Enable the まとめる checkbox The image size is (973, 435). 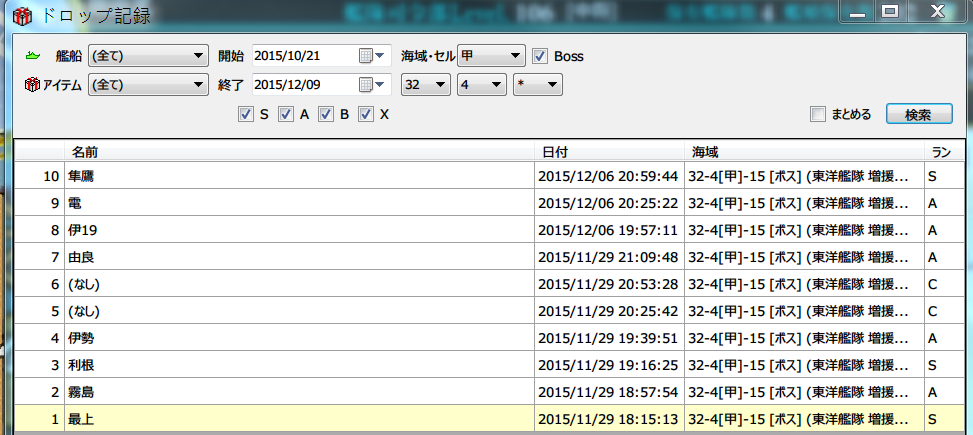[818, 114]
